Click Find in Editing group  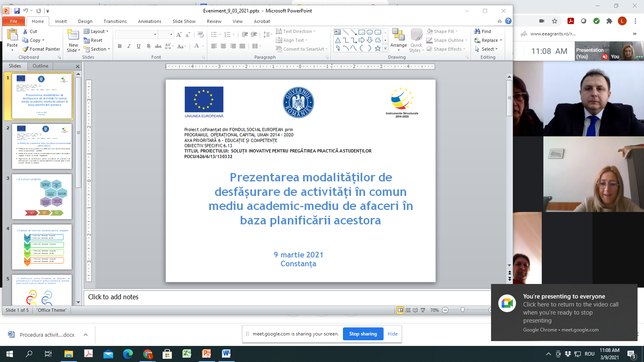pos(483,31)
